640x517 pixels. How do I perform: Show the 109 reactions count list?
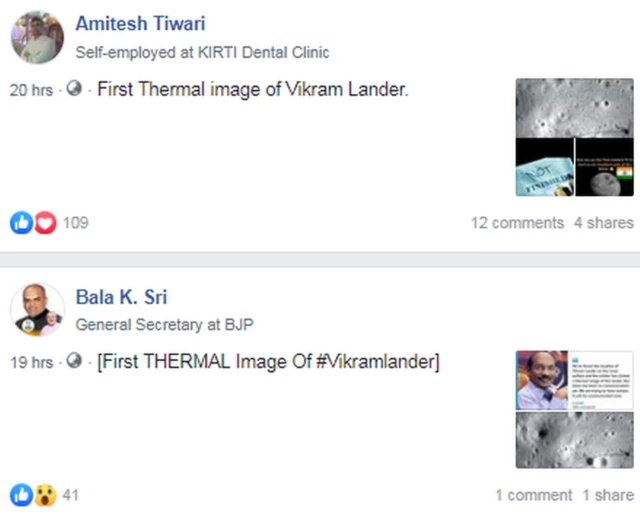76,223
